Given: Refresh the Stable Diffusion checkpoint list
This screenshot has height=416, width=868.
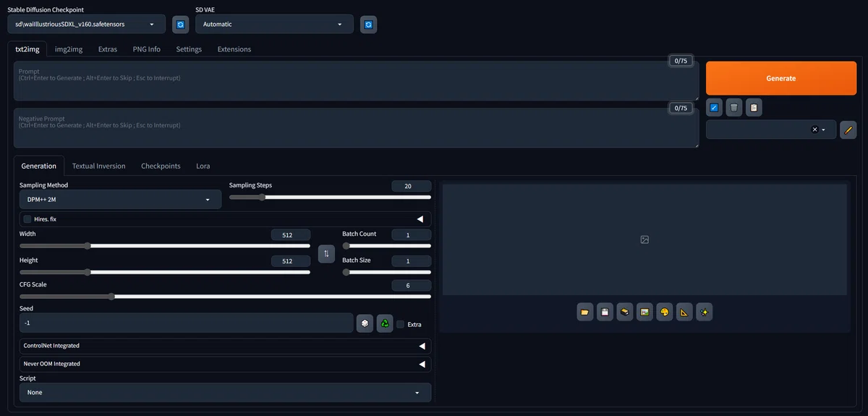Looking at the screenshot, I should 180,25.
